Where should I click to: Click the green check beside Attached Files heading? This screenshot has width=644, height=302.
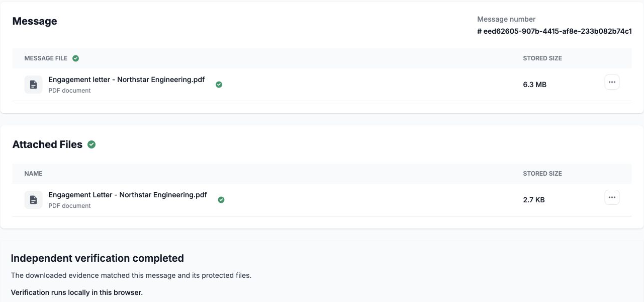pyautogui.click(x=91, y=144)
